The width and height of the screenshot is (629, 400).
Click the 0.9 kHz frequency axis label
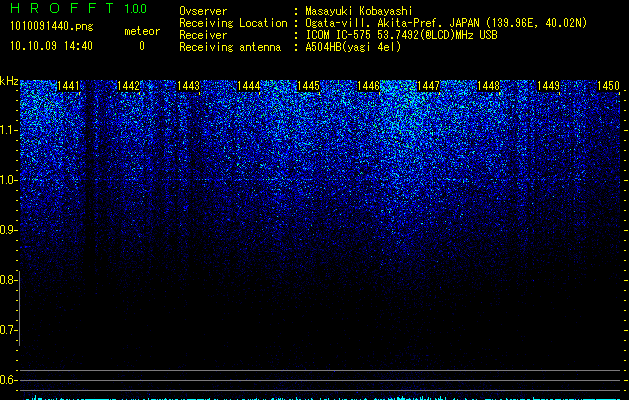(7, 230)
